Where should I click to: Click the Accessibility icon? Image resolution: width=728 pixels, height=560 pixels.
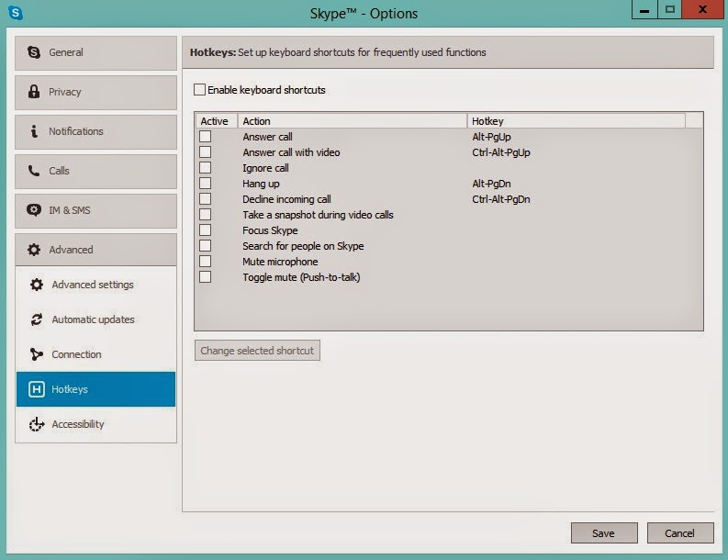coord(36,424)
